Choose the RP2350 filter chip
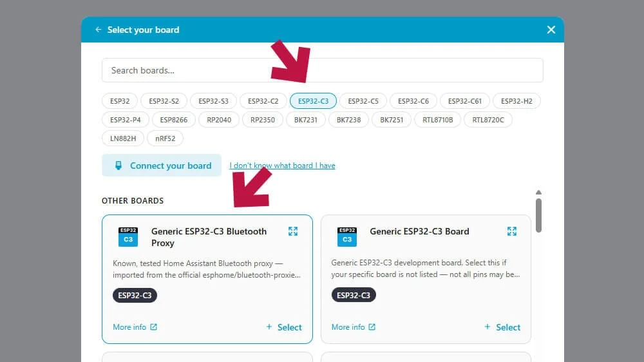The width and height of the screenshot is (644, 362). (263, 120)
